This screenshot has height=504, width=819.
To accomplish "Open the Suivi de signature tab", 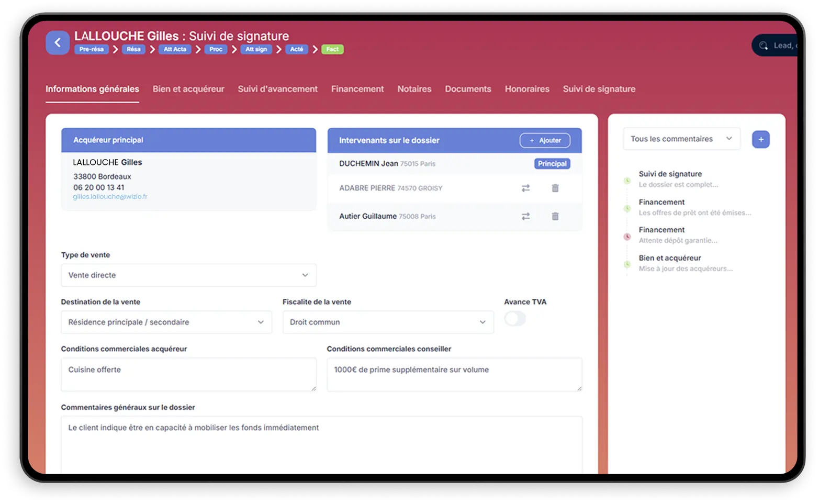I will [x=599, y=89].
